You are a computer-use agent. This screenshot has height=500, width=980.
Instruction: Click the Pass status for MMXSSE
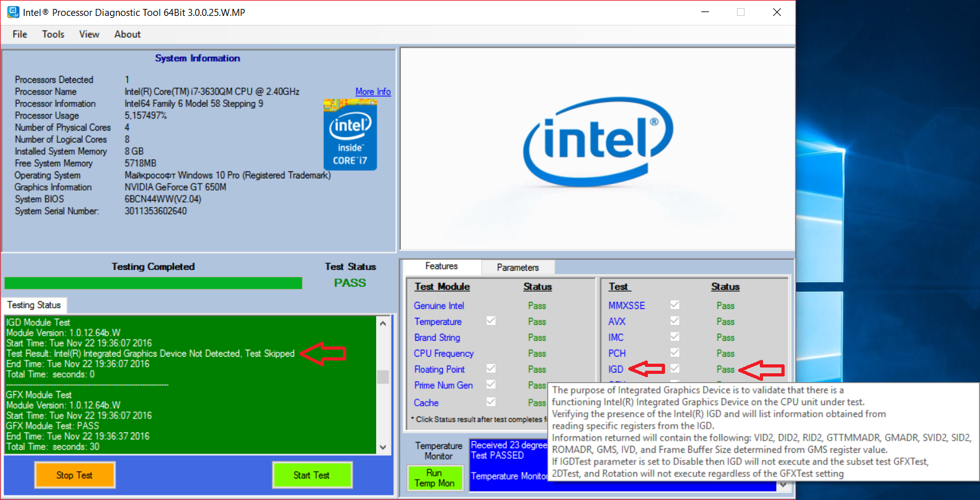pyautogui.click(x=725, y=306)
